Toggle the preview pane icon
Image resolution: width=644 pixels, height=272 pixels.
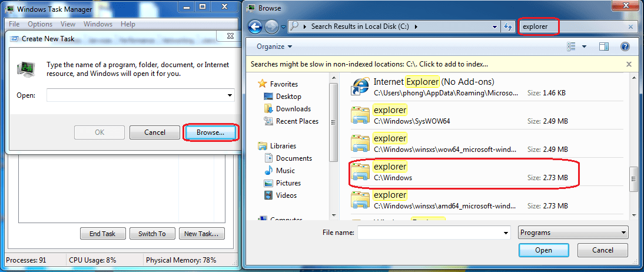tap(604, 47)
